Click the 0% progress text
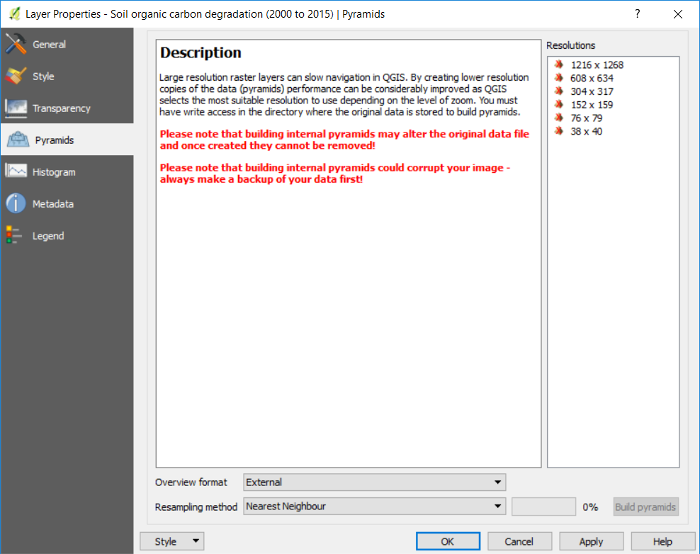The height and width of the screenshot is (554, 700). [x=590, y=507]
